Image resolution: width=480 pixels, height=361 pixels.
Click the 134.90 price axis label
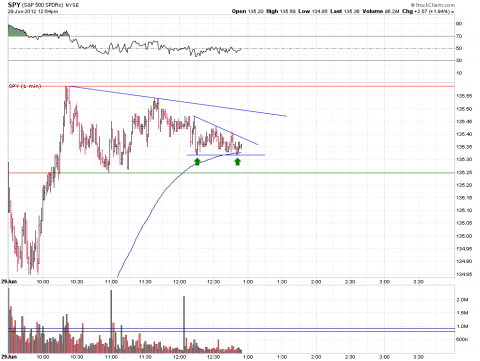point(464,261)
